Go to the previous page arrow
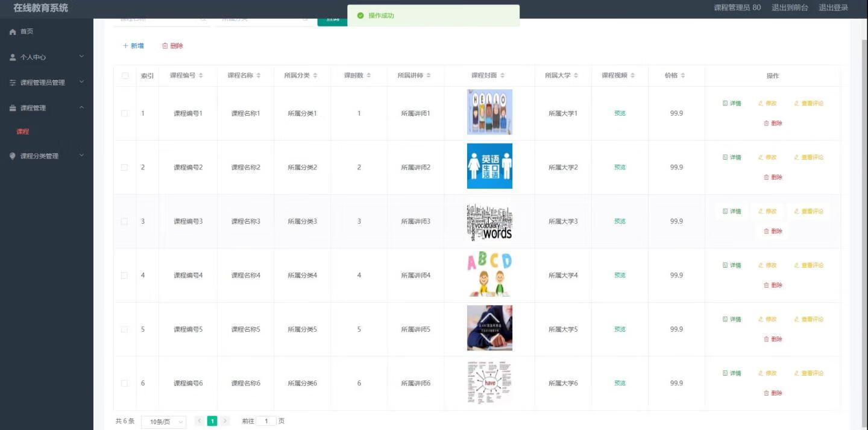 coord(200,421)
